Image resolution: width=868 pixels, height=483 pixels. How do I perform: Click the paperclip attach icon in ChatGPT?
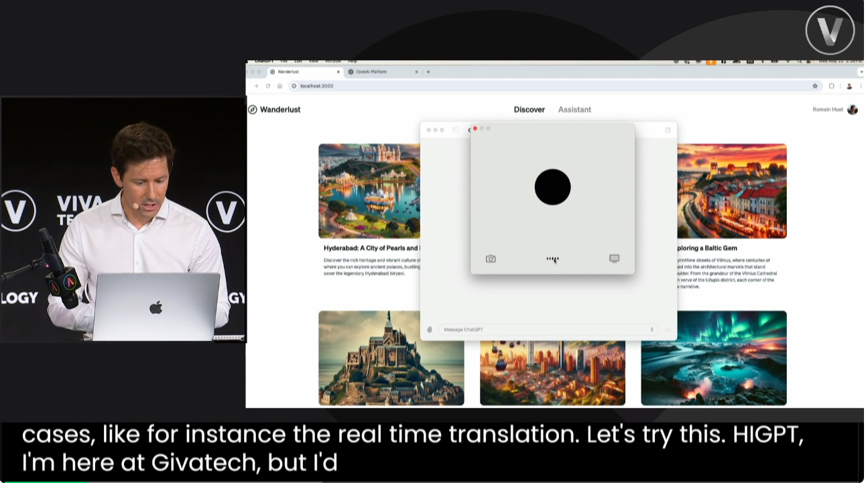[x=430, y=330]
